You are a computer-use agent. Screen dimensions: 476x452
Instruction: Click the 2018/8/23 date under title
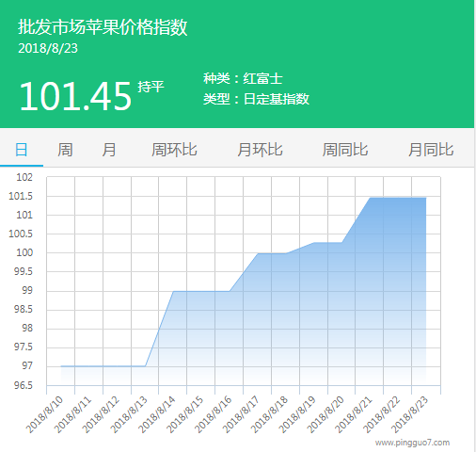pyautogui.click(x=48, y=48)
